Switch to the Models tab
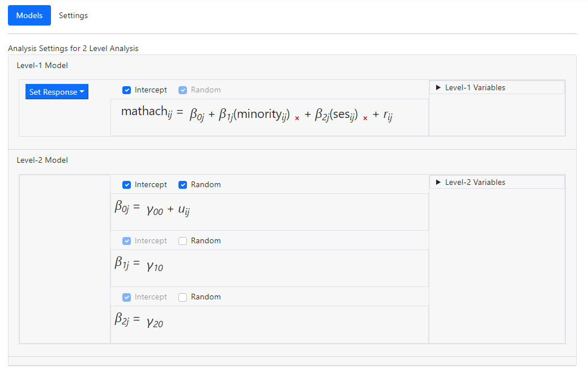This screenshot has height=372, width=588. [29, 15]
